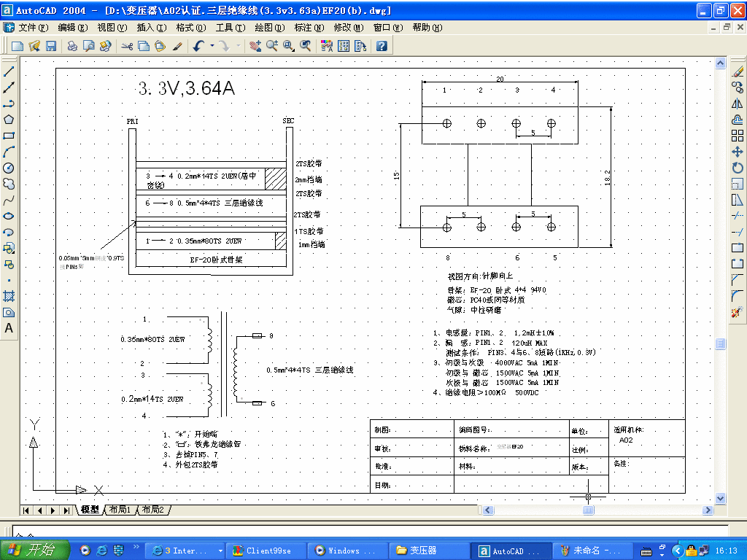Jump to last layout tab arrow
This screenshot has width=747, height=560.
click(66, 510)
